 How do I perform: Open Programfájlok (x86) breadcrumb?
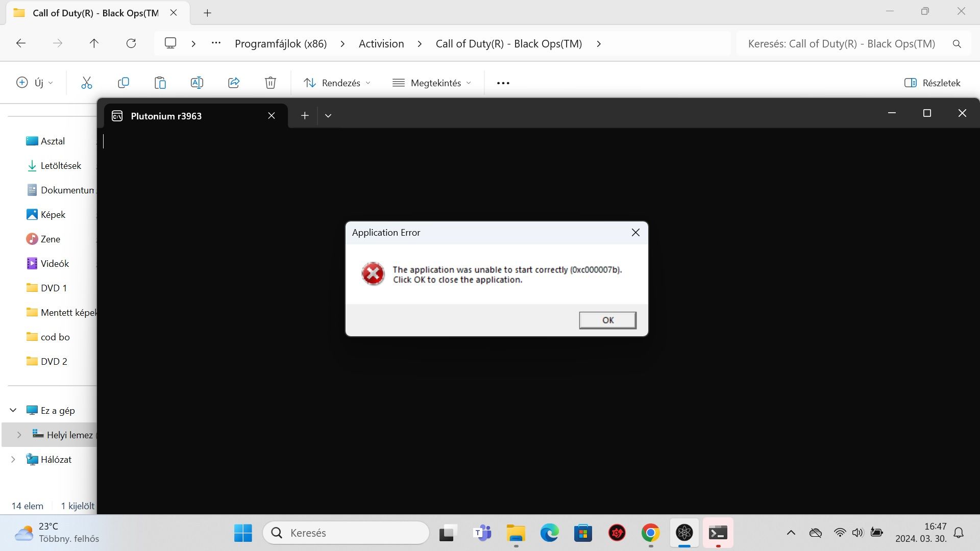tap(281, 44)
